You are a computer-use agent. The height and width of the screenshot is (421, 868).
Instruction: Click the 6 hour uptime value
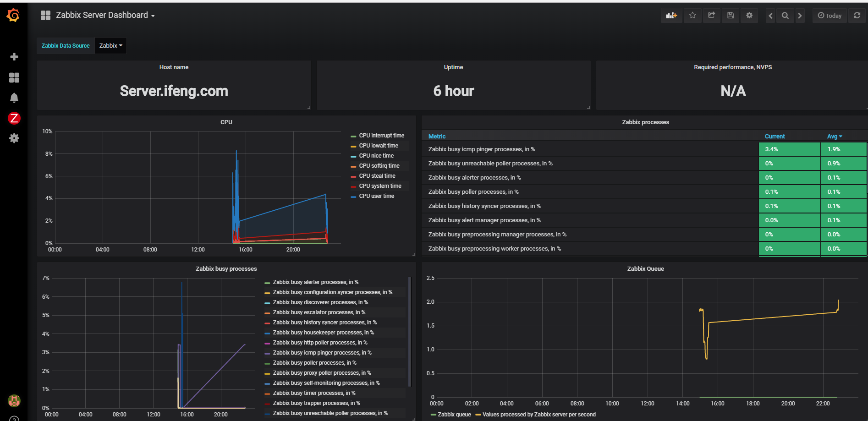pyautogui.click(x=453, y=91)
